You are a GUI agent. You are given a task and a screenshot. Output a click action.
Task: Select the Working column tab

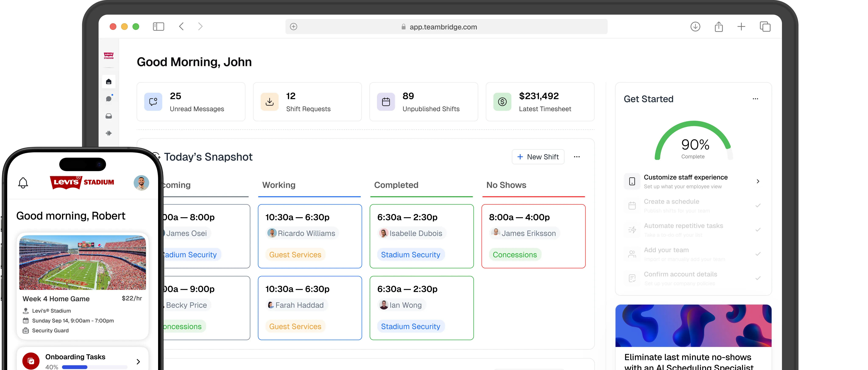click(x=279, y=185)
